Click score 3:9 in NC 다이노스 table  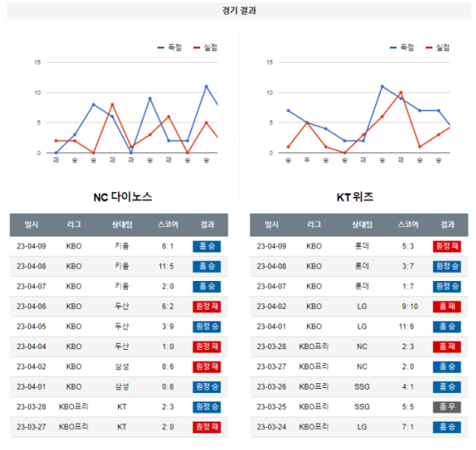tap(168, 326)
